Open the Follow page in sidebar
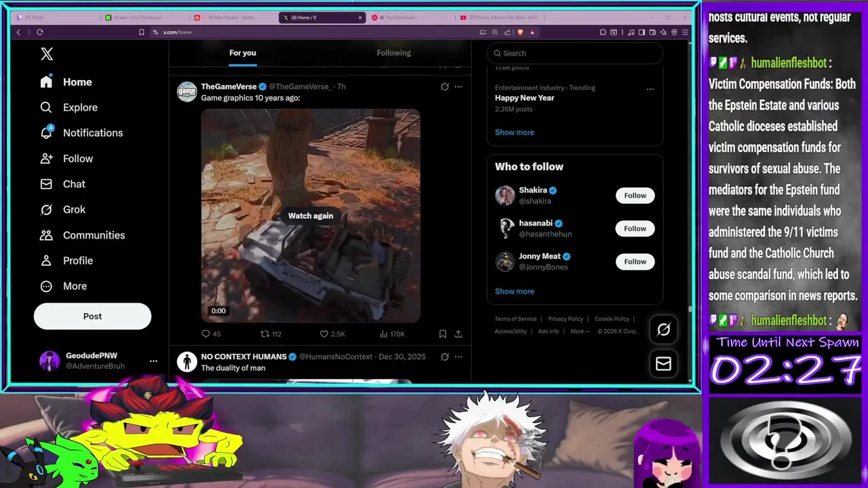 tap(66, 159)
